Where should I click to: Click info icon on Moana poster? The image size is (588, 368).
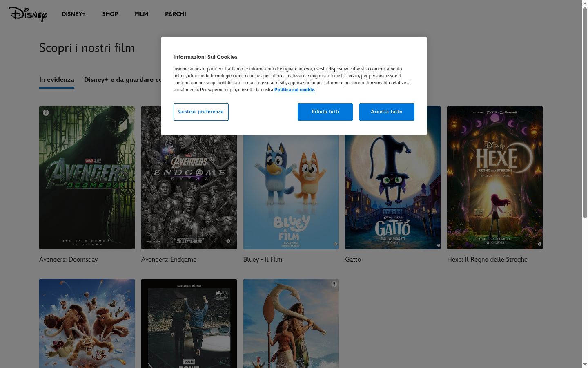334,284
